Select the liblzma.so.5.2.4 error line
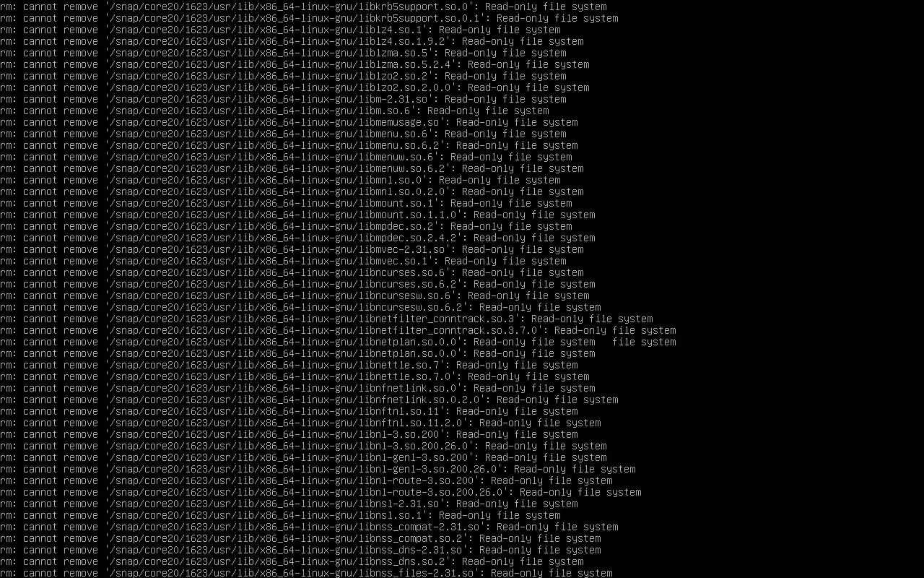 pyautogui.click(x=295, y=64)
